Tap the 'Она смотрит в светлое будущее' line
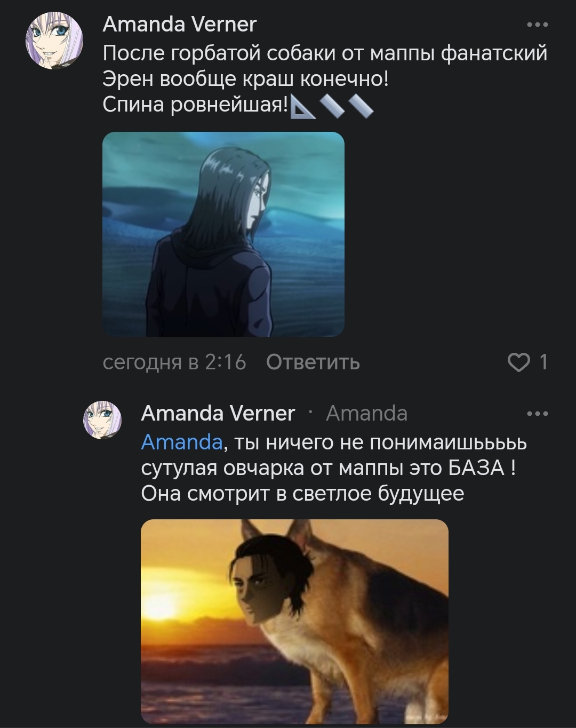This screenshot has width=576, height=728. click(x=302, y=494)
